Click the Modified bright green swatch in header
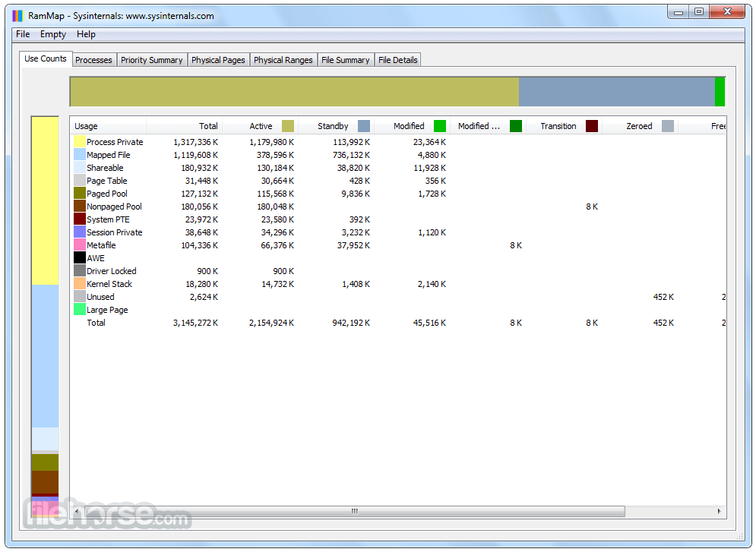This screenshot has height=552, width=756. pyautogui.click(x=440, y=126)
